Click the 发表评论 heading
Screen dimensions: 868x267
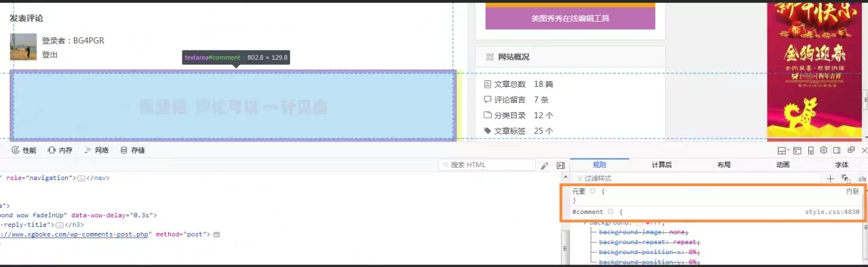click(x=26, y=18)
